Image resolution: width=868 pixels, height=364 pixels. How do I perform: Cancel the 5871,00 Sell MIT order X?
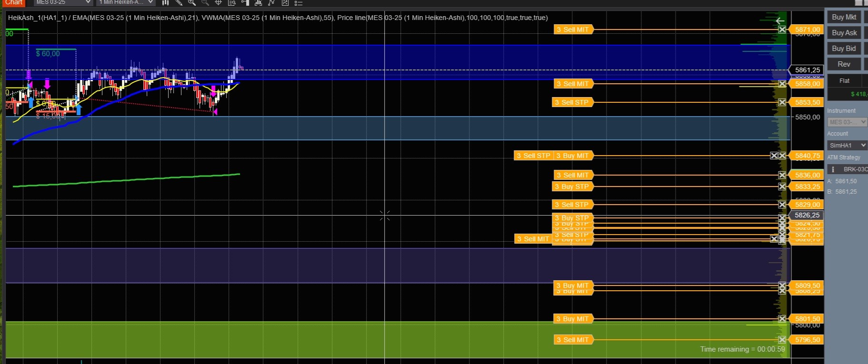point(782,30)
